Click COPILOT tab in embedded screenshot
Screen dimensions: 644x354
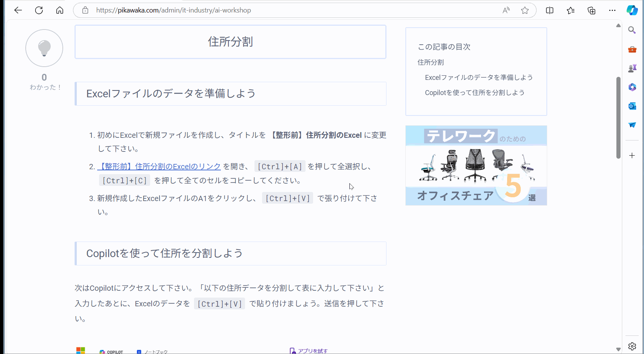coord(112,352)
